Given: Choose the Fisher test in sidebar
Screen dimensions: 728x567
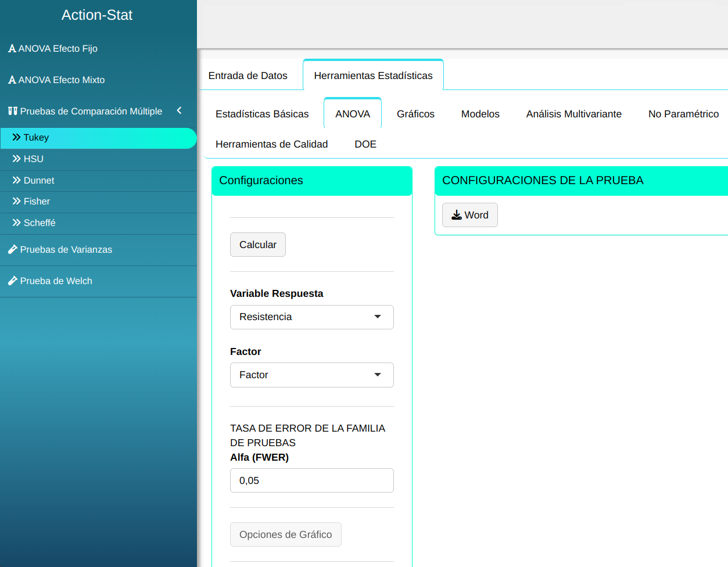Looking at the screenshot, I should (37, 202).
